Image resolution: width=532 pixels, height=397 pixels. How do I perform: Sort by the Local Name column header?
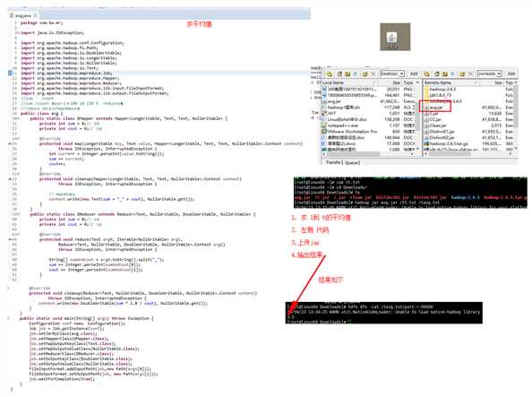click(350, 82)
